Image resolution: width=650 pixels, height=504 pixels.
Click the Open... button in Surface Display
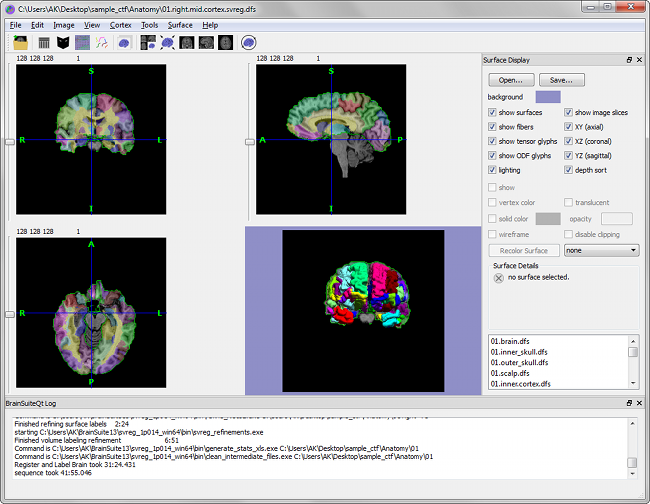(x=510, y=80)
